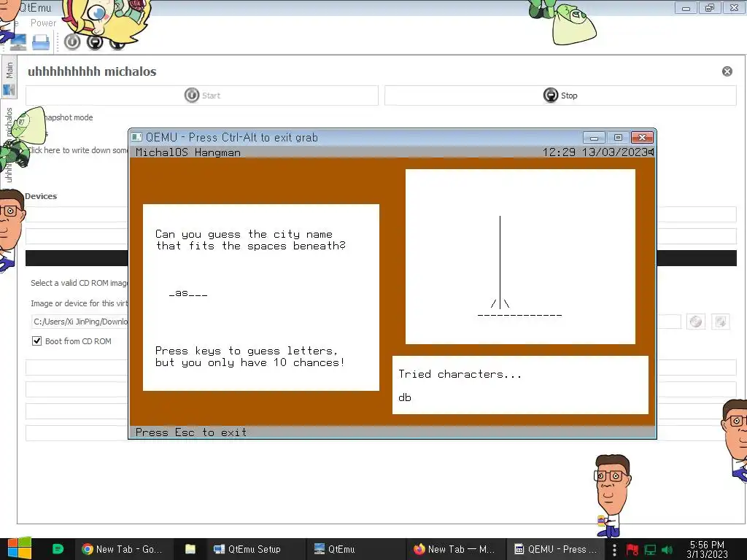Close the uhhhhhhhhh michalos tab
This screenshot has width=747, height=560.
[x=727, y=71]
